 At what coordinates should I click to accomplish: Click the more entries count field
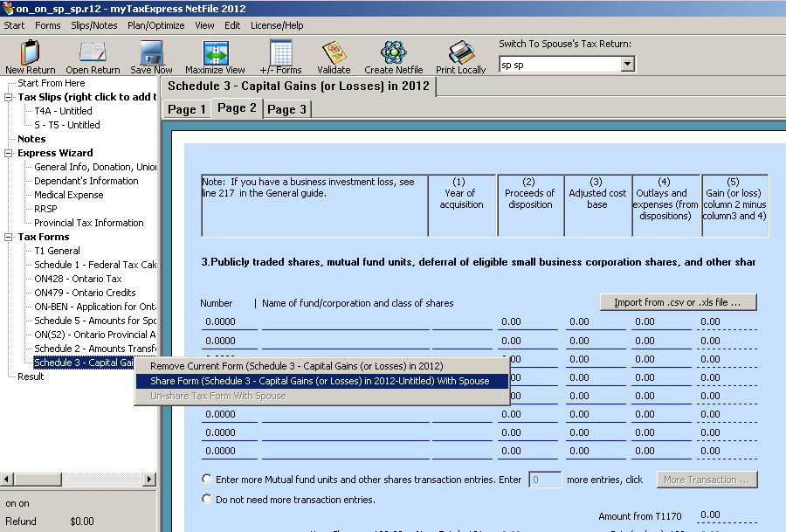coord(545,480)
